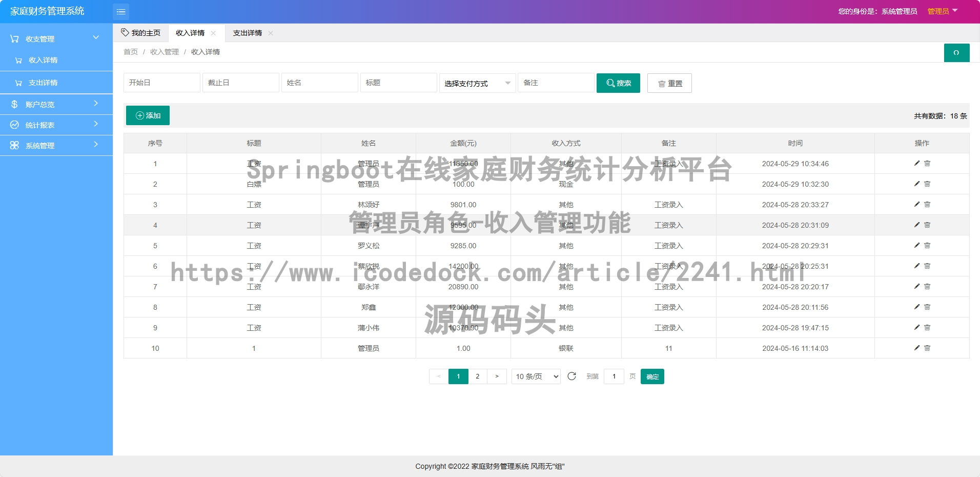Image resolution: width=980 pixels, height=477 pixels.
Task: Focus the 备注 filter field
Action: pos(556,83)
